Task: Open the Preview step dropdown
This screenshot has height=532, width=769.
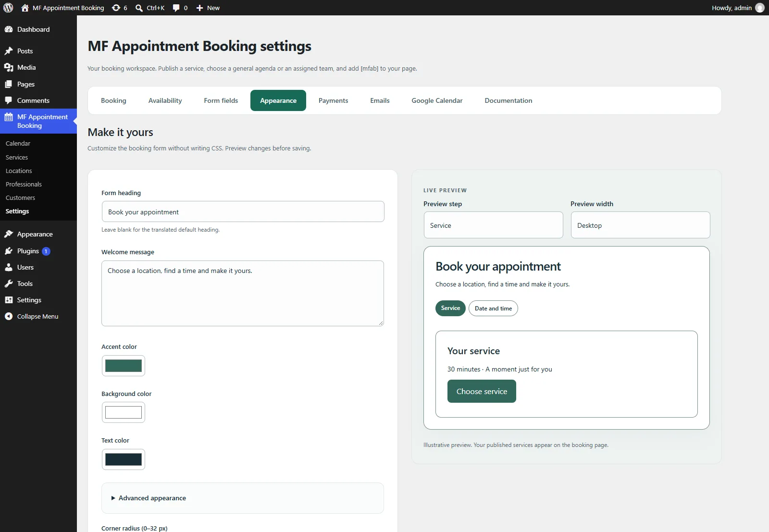Action: (x=493, y=225)
